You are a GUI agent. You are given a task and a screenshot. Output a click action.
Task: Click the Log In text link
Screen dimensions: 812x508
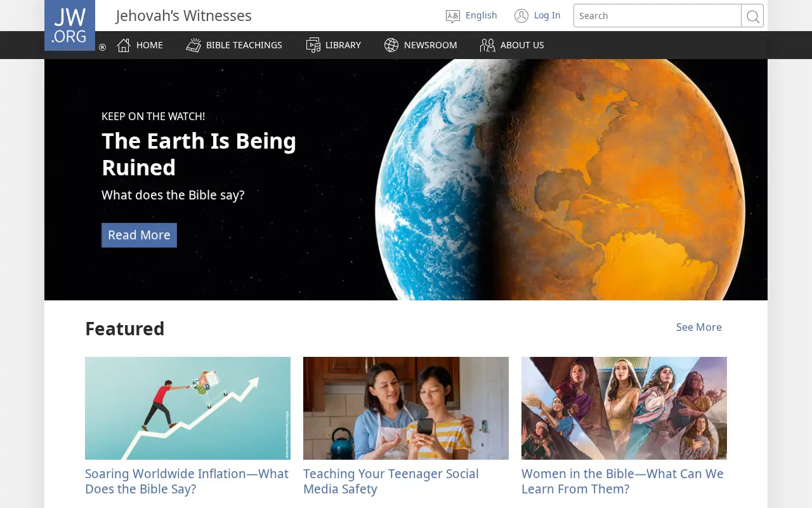pyautogui.click(x=547, y=15)
